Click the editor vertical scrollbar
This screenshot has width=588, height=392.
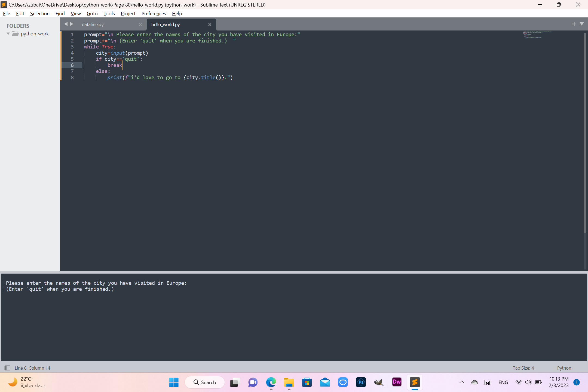point(585,133)
